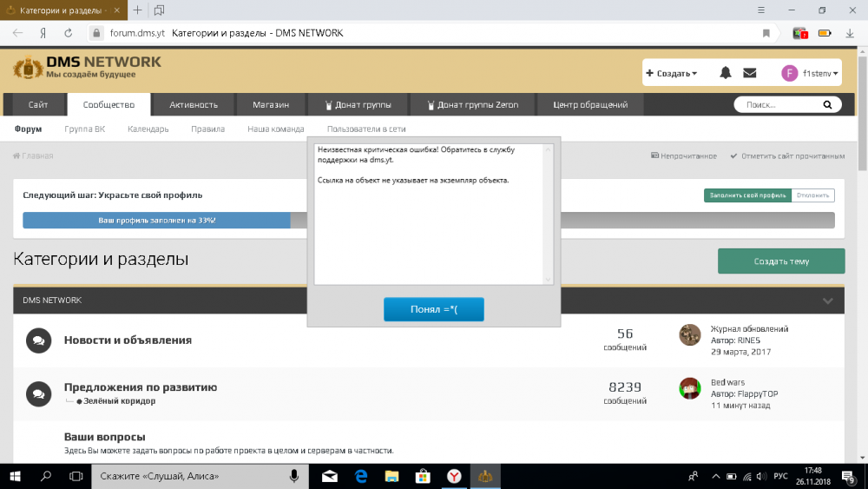868x489 pixels.
Task: Click the notifications bell icon
Action: point(726,73)
